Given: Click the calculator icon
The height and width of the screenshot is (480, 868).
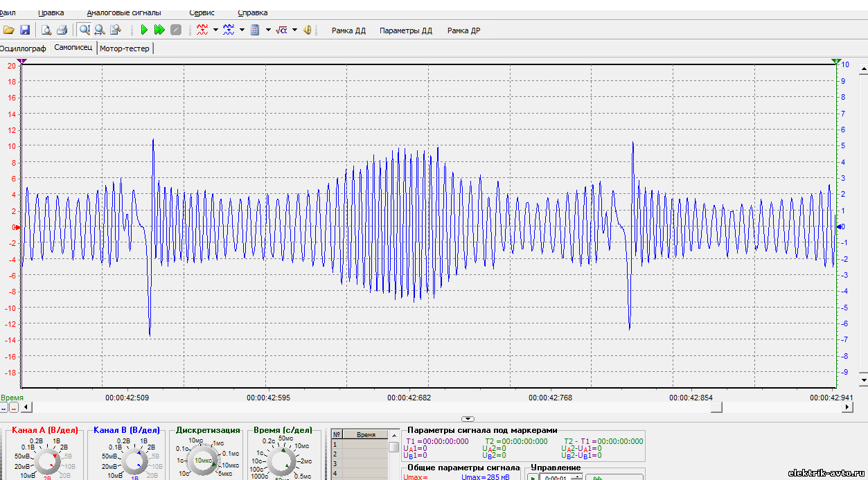Looking at the screenshot, I should pos(255,30).
